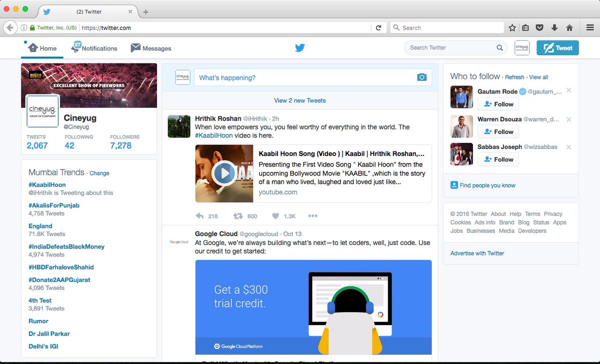Open Google Cloud $300 trial credit image

click(313, 307)
